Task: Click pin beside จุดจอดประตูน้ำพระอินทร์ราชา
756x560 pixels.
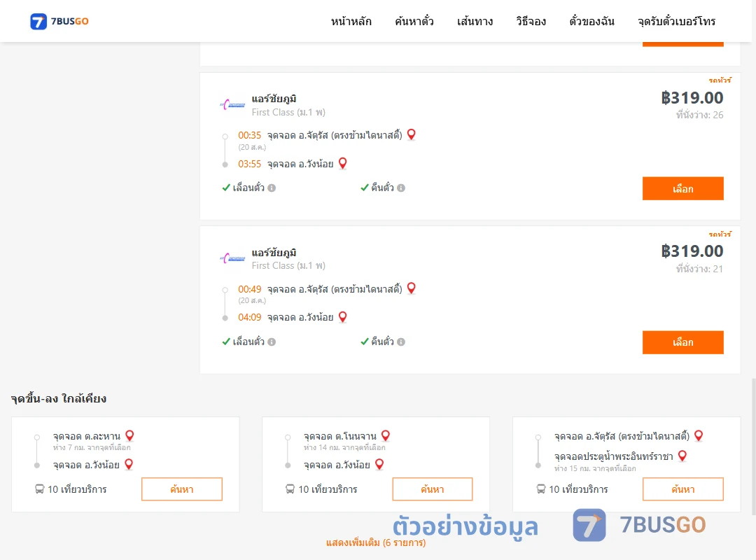Action: 682,456
